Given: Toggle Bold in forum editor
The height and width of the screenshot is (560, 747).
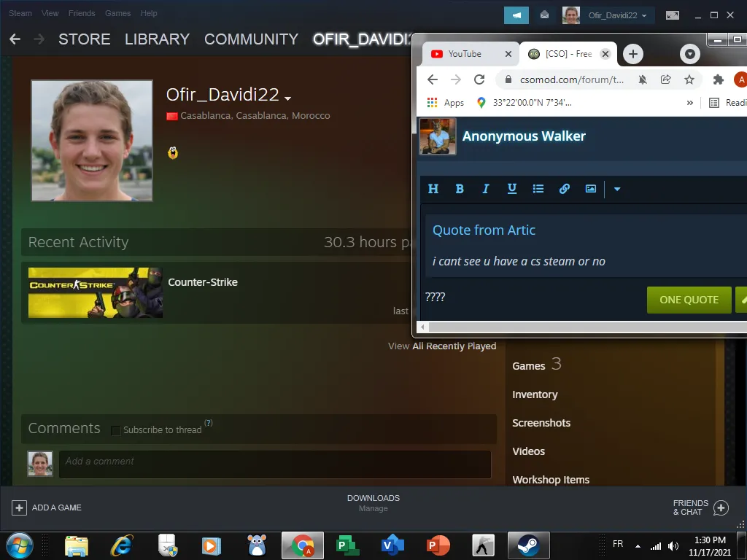Looking at the screenshot, I should [460, 189].
